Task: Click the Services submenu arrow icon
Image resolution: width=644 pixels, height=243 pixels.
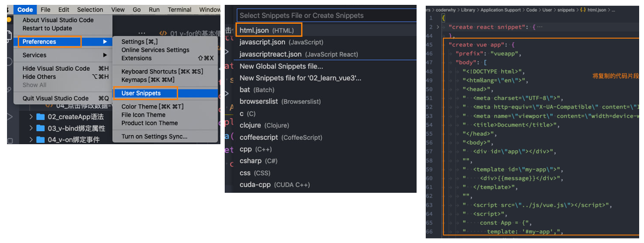Action: 105,55
